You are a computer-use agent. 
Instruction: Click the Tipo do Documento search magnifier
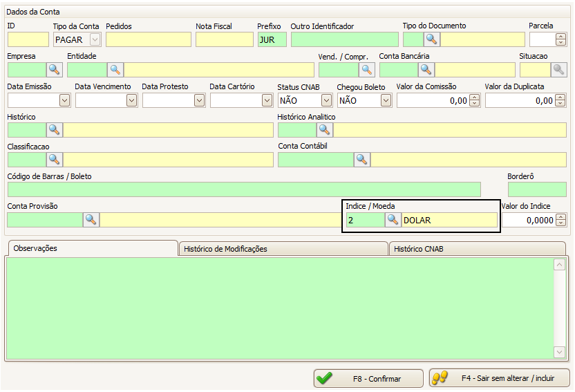432,39
